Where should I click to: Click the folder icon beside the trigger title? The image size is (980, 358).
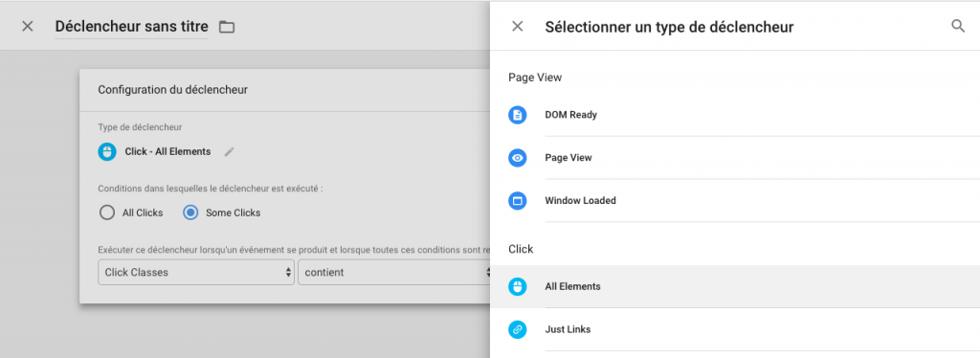click(227, 27)
